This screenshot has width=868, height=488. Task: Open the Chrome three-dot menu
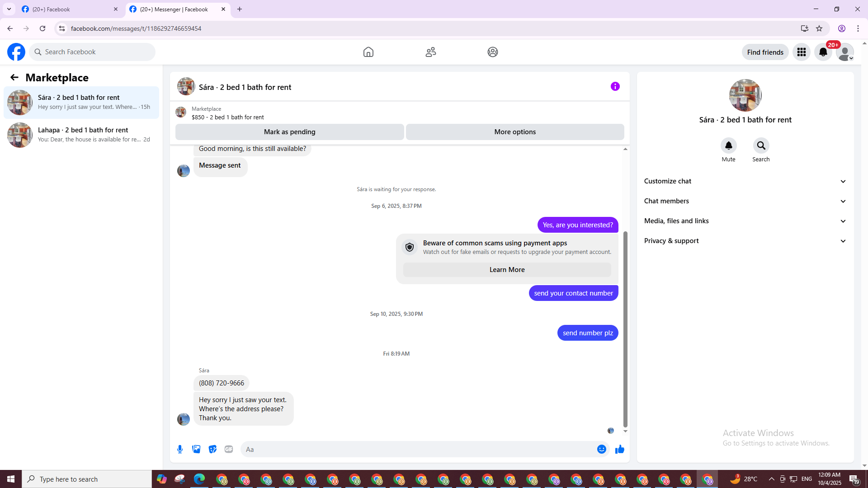[x=858, y=28]
